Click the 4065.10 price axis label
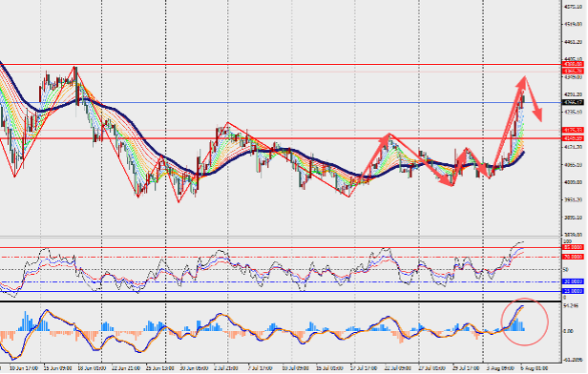 [574, 164]
